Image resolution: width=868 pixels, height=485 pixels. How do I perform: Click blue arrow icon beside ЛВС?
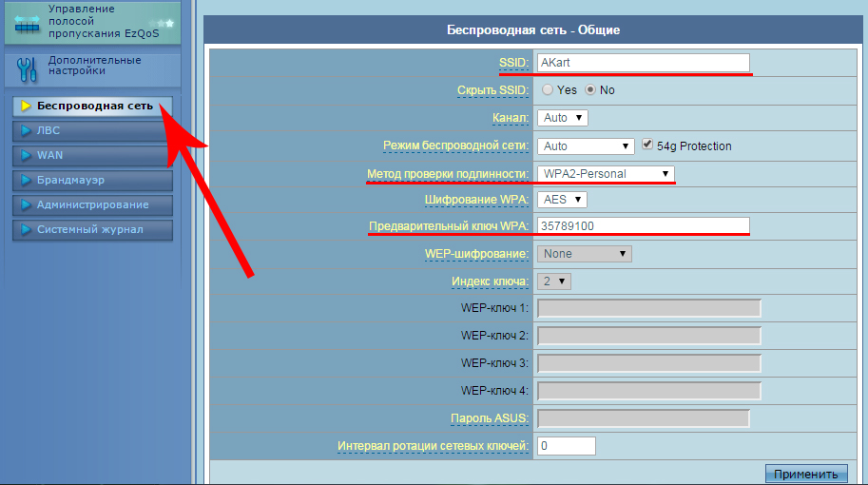point(26,130)
